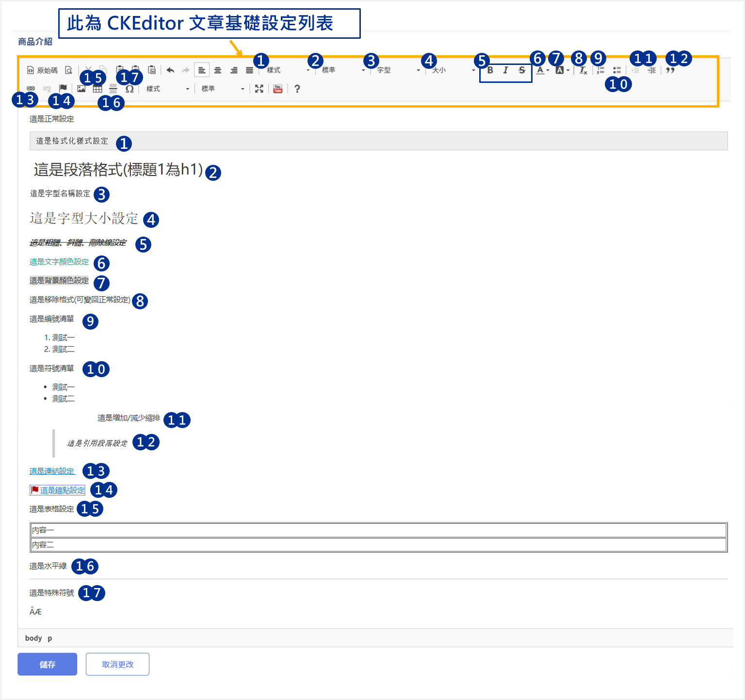Viewport: 745px width, 700px height.
Task: Open the special character Omega tool
Action: click(x=130, y=89)
